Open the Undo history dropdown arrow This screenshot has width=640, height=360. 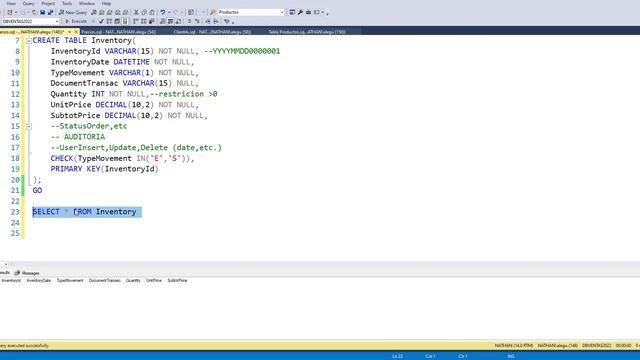pos(169,12)
